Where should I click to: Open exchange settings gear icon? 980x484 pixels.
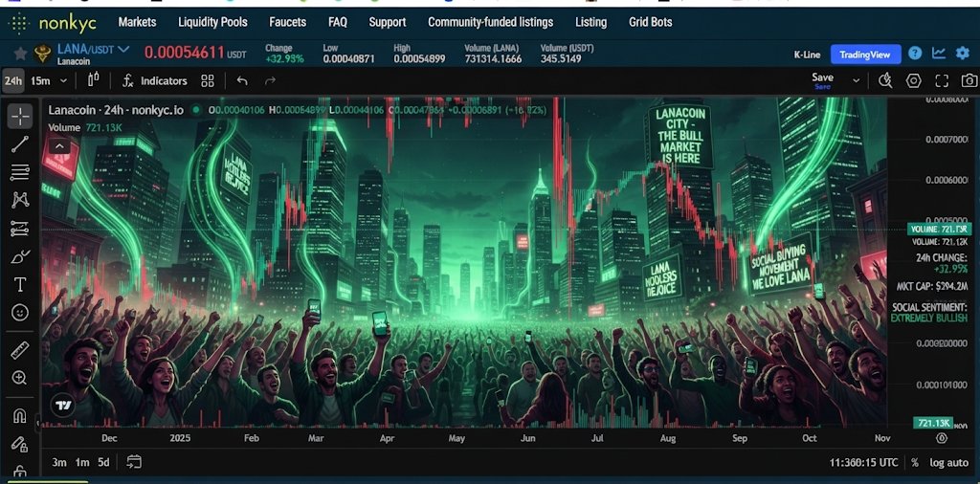click(963, 54)
